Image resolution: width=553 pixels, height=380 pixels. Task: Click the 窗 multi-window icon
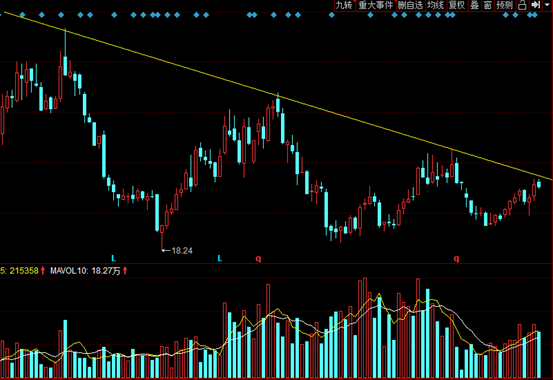(488, 5)
